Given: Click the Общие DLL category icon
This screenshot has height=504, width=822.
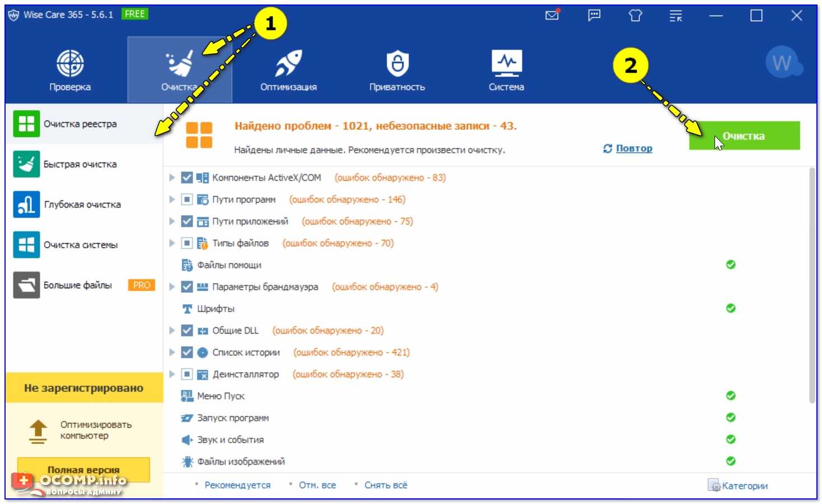Looking at the screenshot, I should point(202,331).
